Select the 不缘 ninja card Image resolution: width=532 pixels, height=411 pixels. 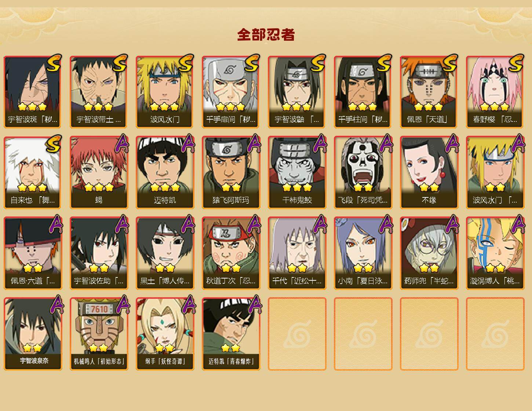click(x=429, y=172)
